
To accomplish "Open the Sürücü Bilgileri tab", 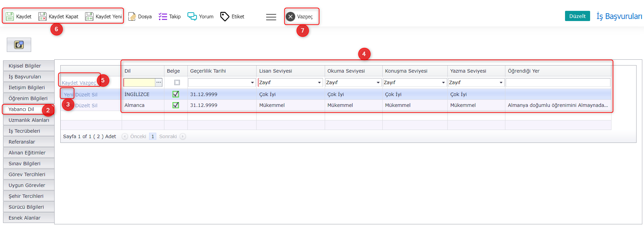I will point(29,207).
